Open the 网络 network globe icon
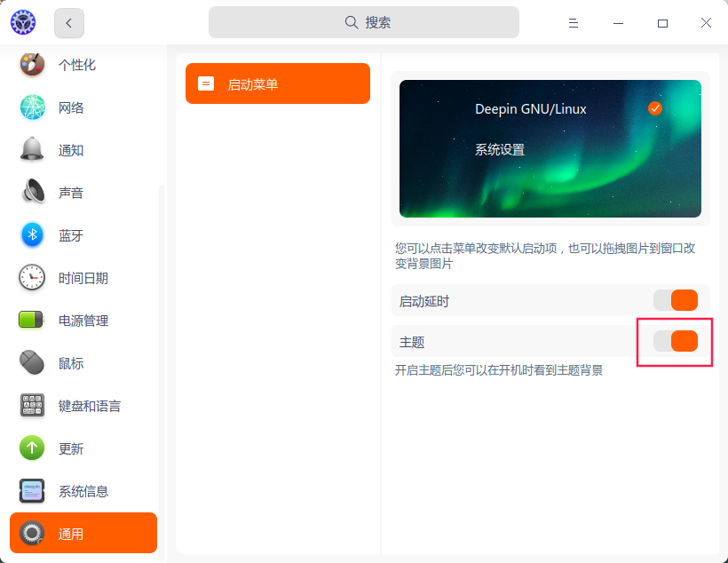The height and width of the screenshot is (563, 728). [x=32, y=107]
